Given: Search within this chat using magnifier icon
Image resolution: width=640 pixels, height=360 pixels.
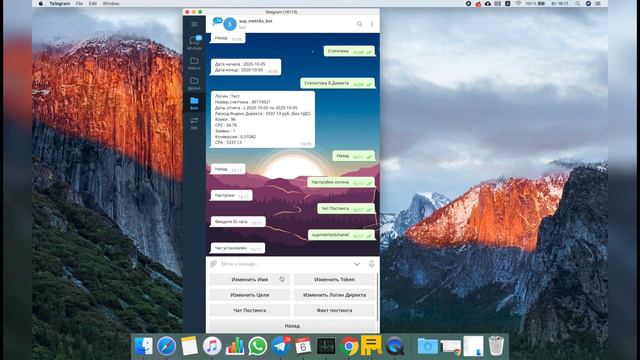Looking at the screenshot, I should 360,24.
